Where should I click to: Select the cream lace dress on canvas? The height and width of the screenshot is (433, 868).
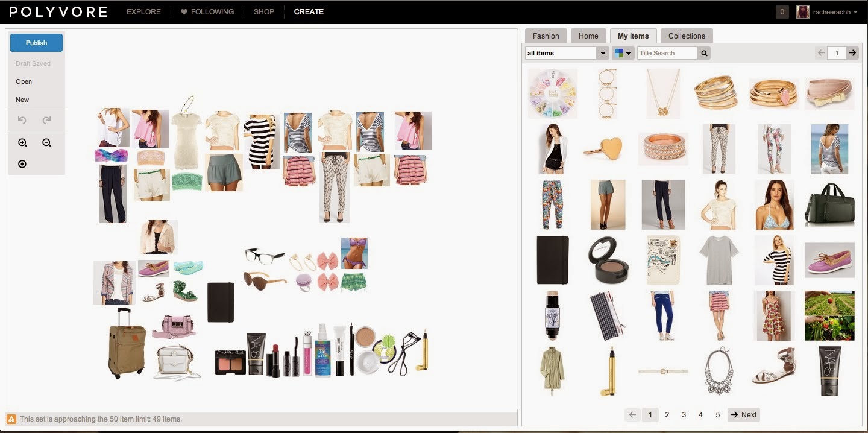[186, 140]
